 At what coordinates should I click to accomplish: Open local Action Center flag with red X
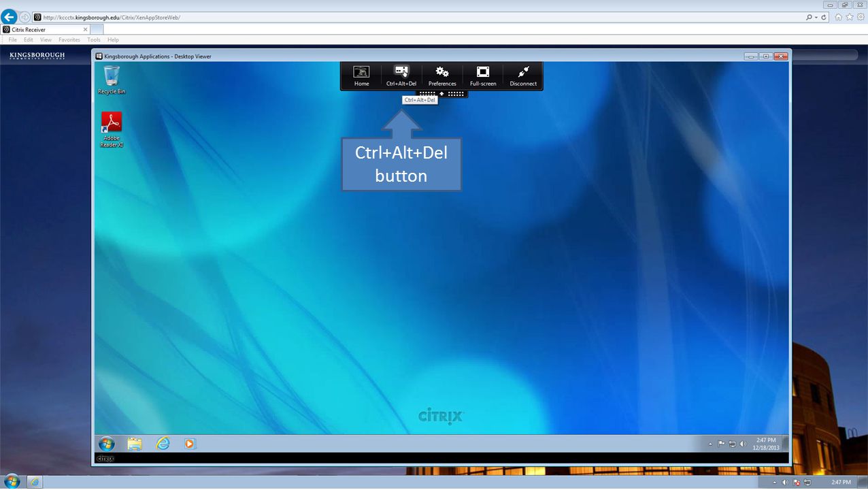click(x=796, y=483)
